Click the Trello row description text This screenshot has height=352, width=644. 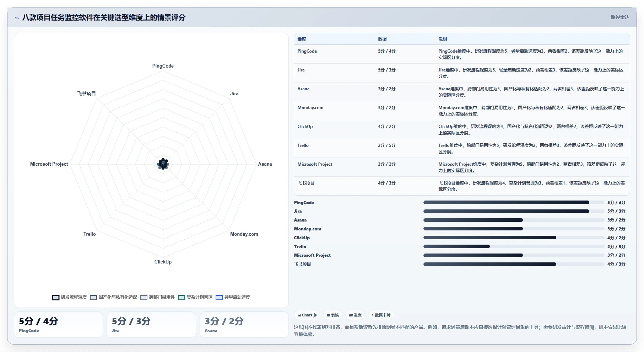click(531, 149)
